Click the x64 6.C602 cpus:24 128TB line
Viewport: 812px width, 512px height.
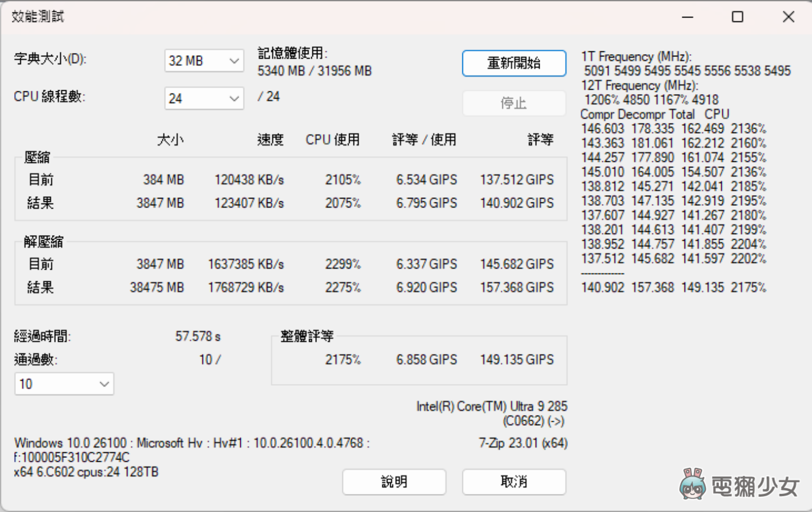coord(86,472)
